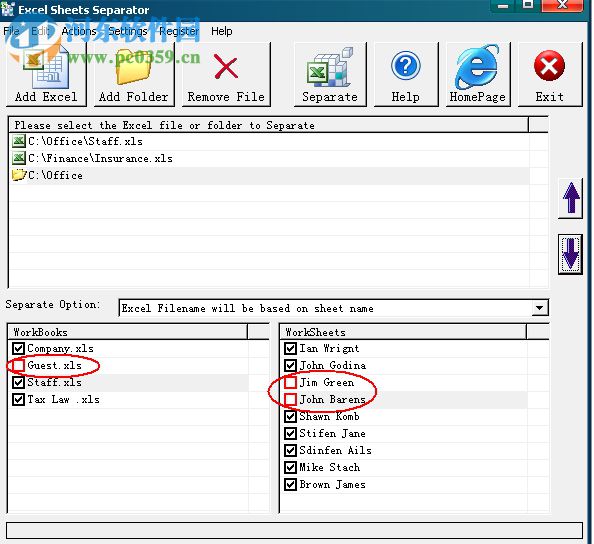Select the Ian Wrignt worksheet name
Image resolution: width=594 pixels, height=544 pixels.
tap(329, 349)
